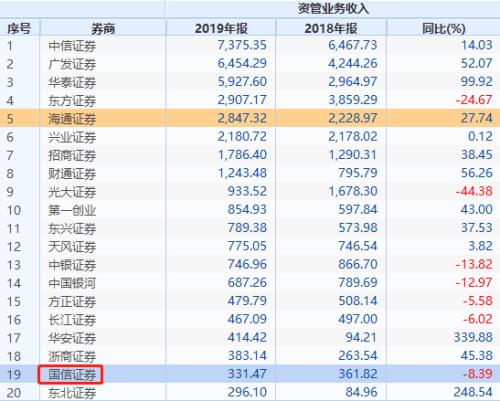The image size is (500, 401).
Task: Click the 1,786.40 value for 招商证券
Action: [x=242, y=155]
